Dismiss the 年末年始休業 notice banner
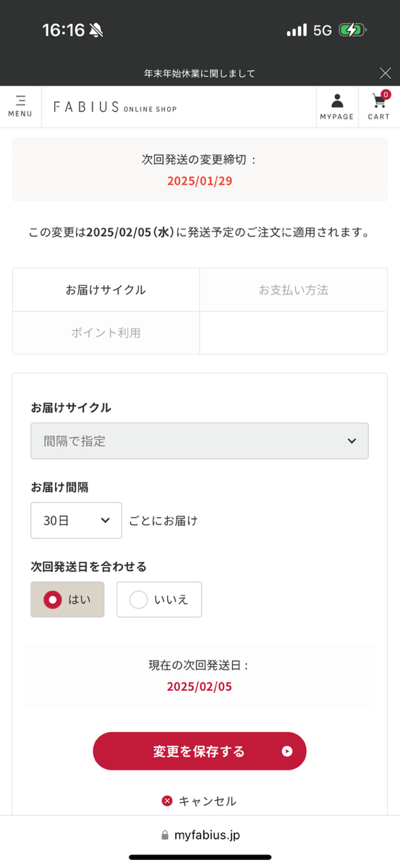The image size is (400, 868). click(x=386, y=73)
